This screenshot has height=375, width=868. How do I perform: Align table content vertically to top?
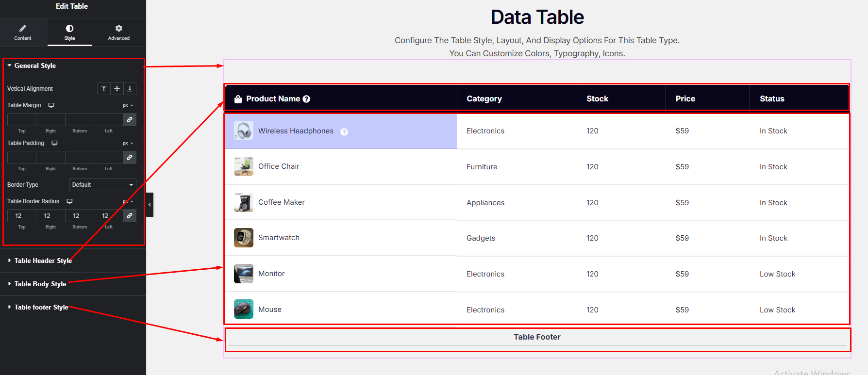(104, 89)
